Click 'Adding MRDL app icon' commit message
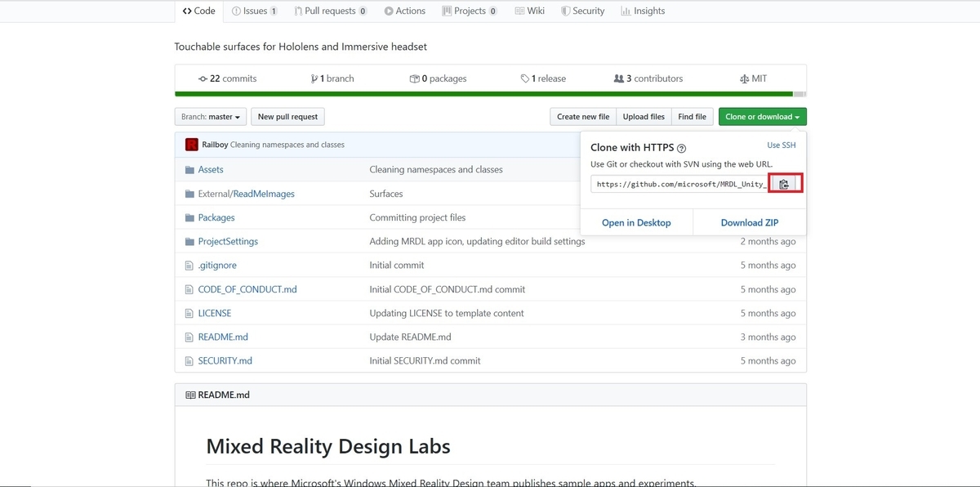 pos(477,242)
